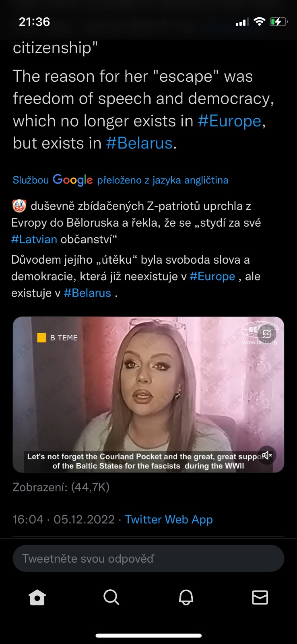Open the Notifications bell tab
This screenshot has width=297, height=644.
coord(186,597)
